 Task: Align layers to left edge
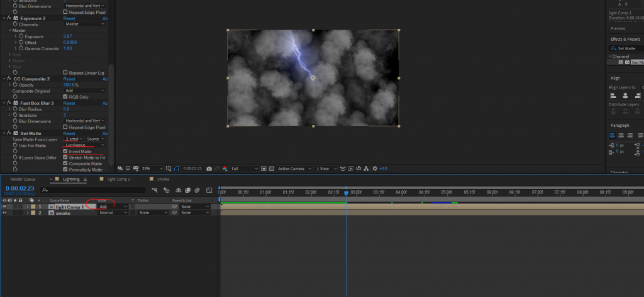point(613,95)
